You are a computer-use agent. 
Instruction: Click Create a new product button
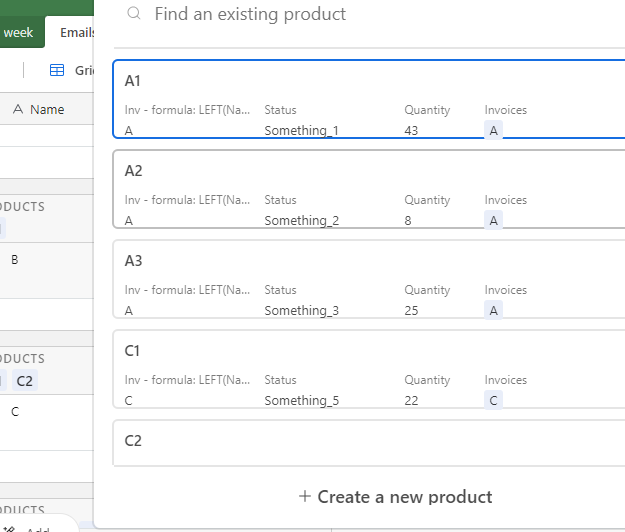coord(395,497)
